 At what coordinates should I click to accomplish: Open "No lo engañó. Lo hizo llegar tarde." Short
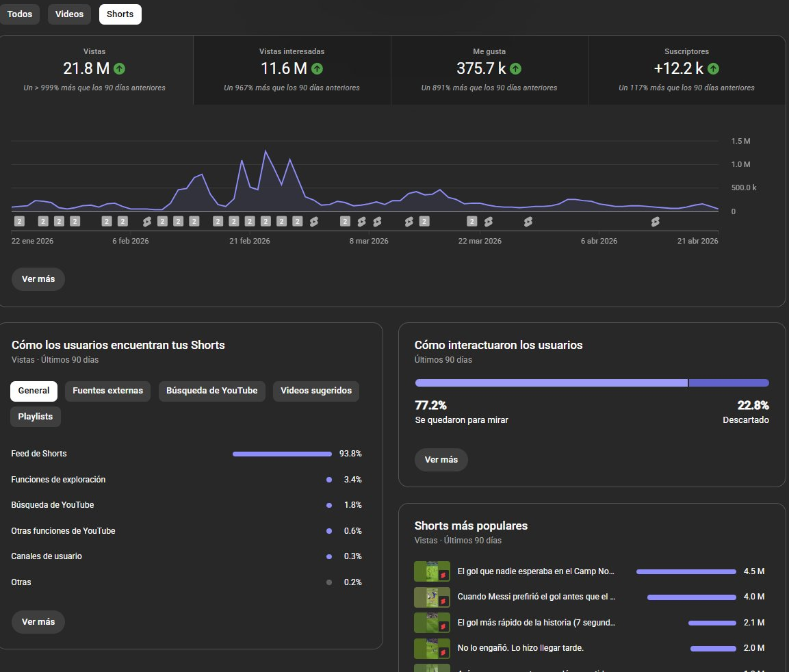tap(520, 648)
